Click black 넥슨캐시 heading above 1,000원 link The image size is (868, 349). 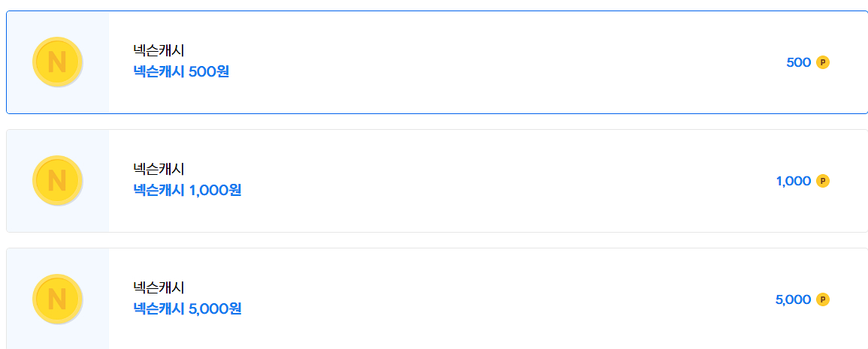159,169
